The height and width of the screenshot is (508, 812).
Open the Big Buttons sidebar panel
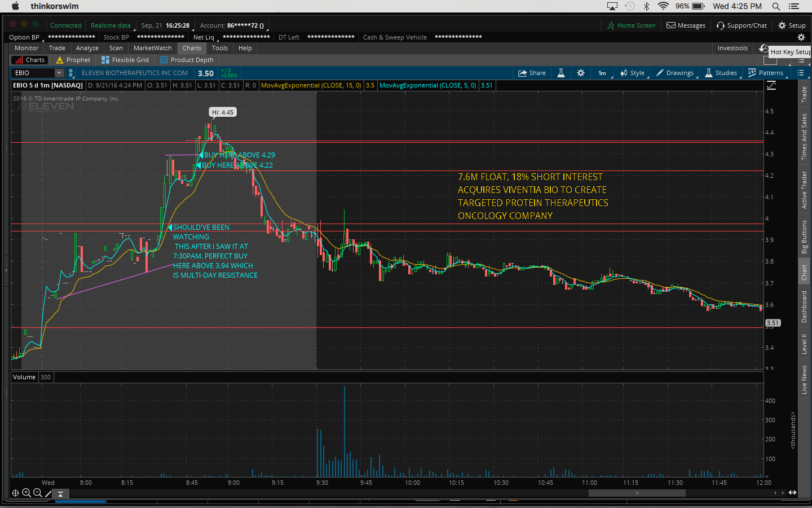click(804, 237)
